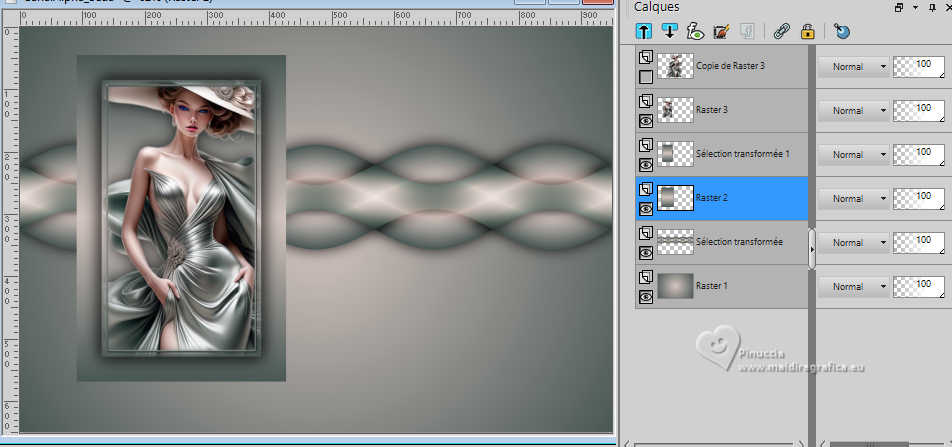Click the greyed-out icon before the chain link
The height and width of the screenshot is (447, 952).
[x=746, y=31]
